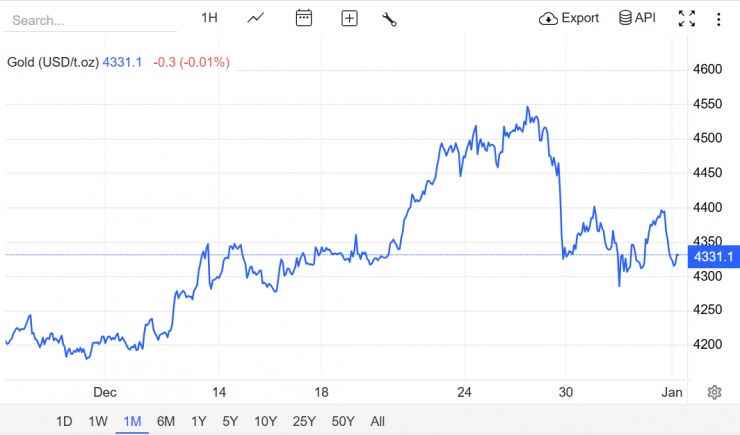Select the 1W time range

pos(98,421)
